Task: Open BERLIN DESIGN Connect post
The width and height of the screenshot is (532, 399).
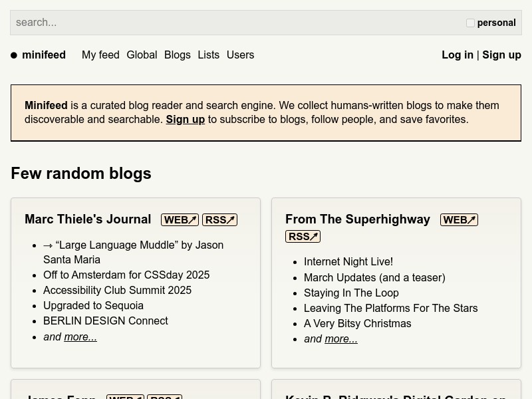Action: [106, 321]
